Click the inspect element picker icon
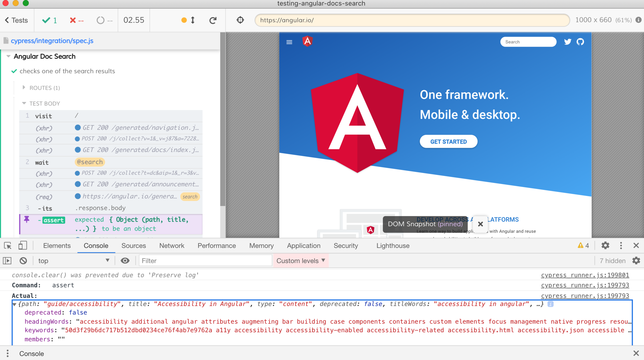The image size is (644, 360). (8, 245)
